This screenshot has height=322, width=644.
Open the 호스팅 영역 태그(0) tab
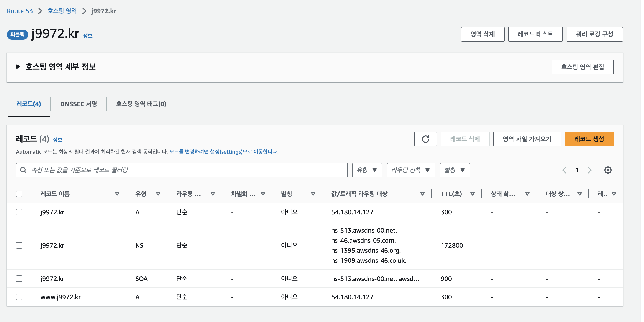(141, 104)
